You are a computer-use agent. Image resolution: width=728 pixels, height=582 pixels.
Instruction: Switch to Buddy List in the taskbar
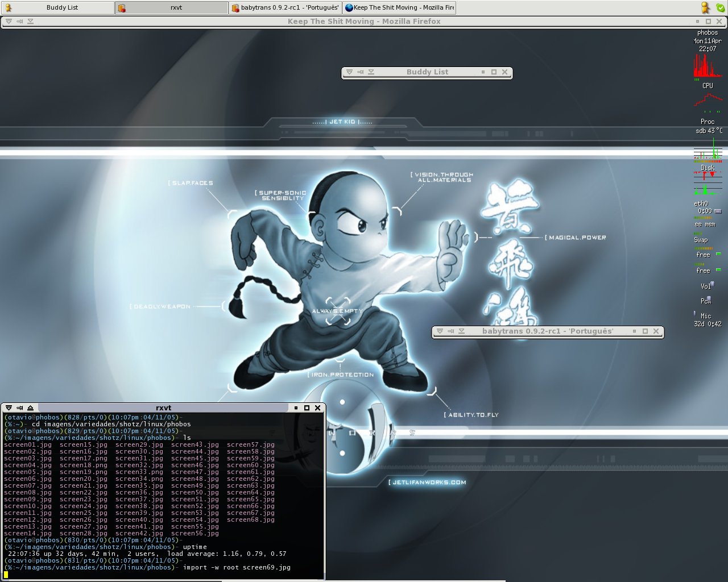click(57, 7)
